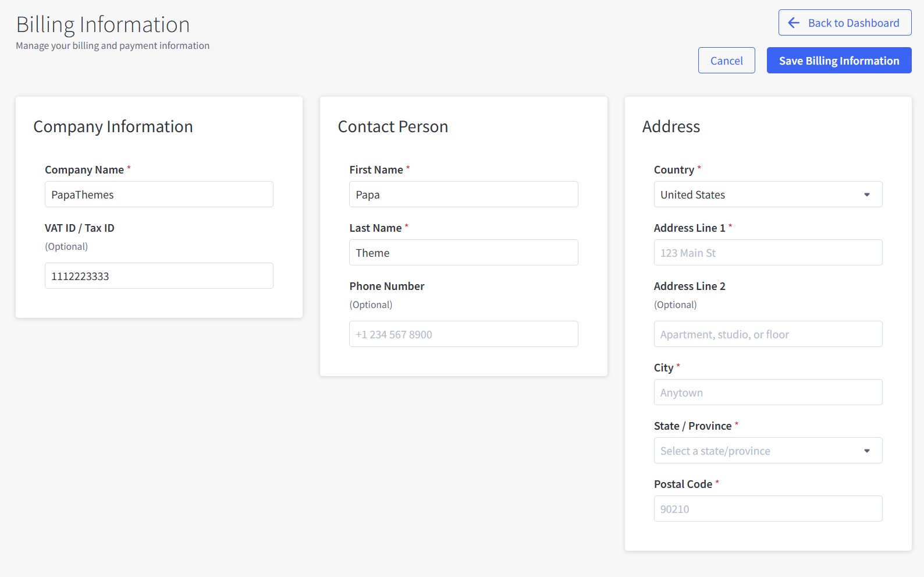Viewport: 924px width, 577px height.
Task: Open the Country dropdown showing United States
Action: coord(768,194)
